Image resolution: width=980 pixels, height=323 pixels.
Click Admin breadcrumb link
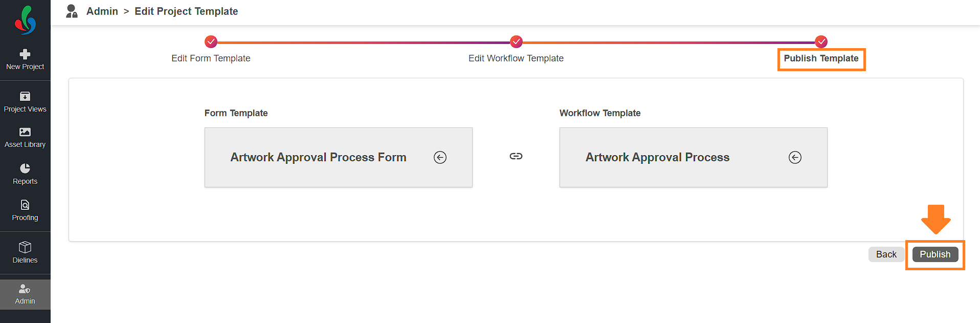point(102,11)
